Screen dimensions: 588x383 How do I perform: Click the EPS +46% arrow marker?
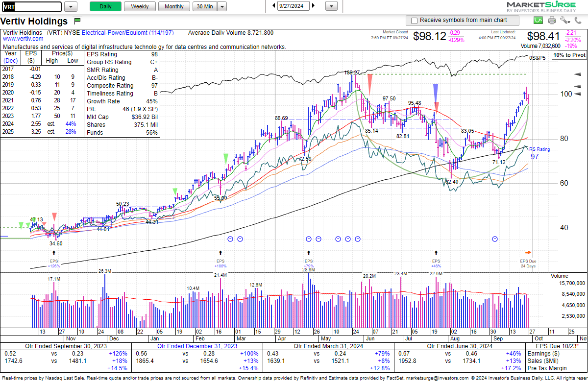[436, 252]
